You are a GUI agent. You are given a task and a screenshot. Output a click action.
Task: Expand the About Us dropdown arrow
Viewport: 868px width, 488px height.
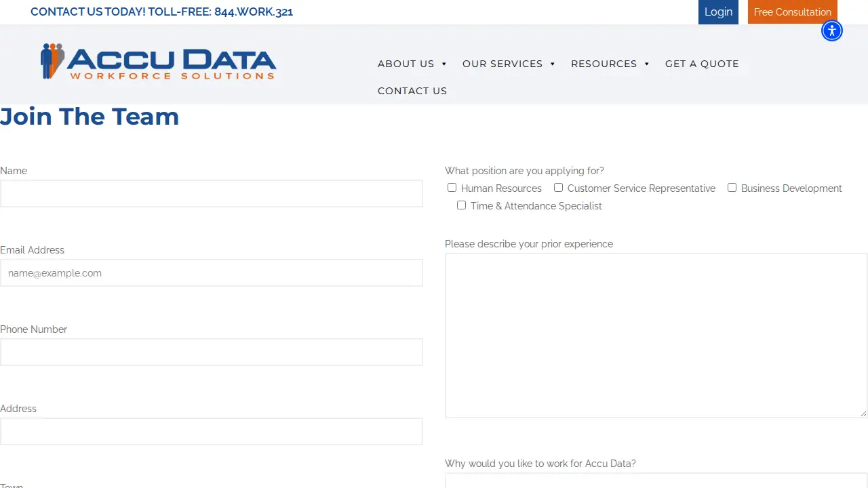(x=444, y=64)
